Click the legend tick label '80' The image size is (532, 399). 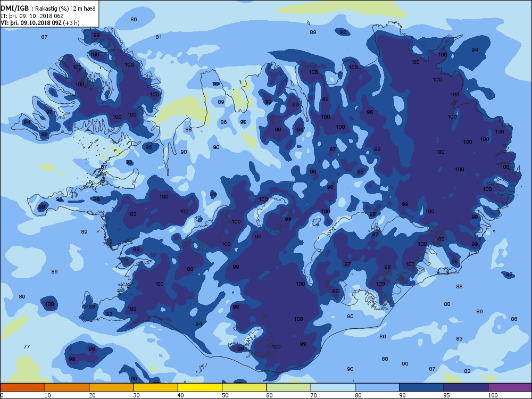358,395
